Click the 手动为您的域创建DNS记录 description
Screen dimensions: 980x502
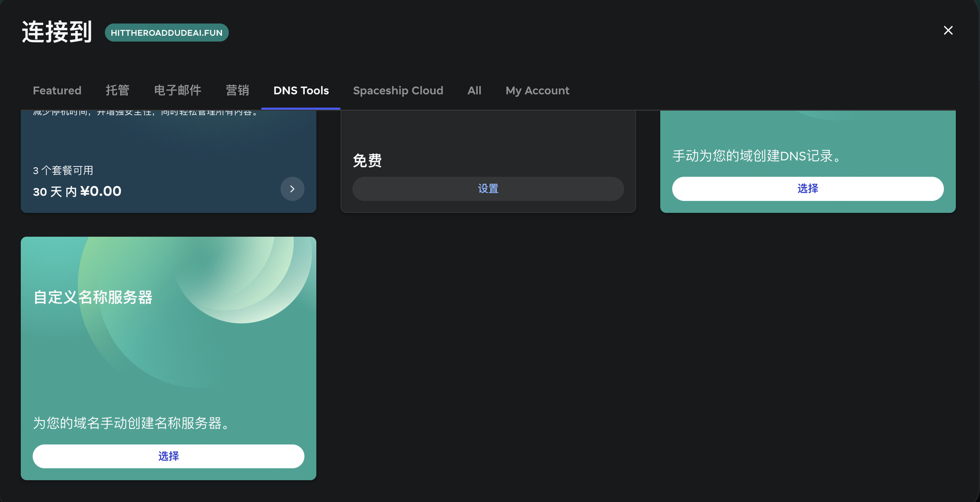pyautogui.click(x=758, y=156)
